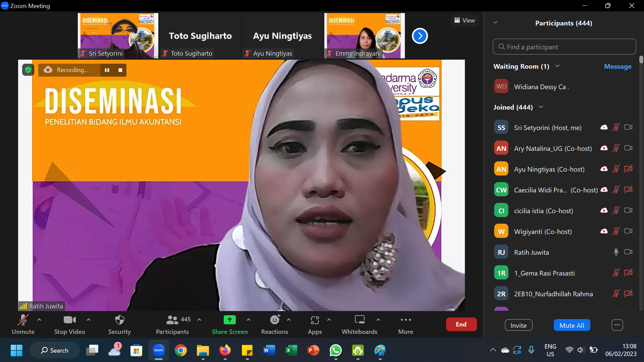
Task: Open Zoom from the Windows taskbar
Action: tap(158, 350)
